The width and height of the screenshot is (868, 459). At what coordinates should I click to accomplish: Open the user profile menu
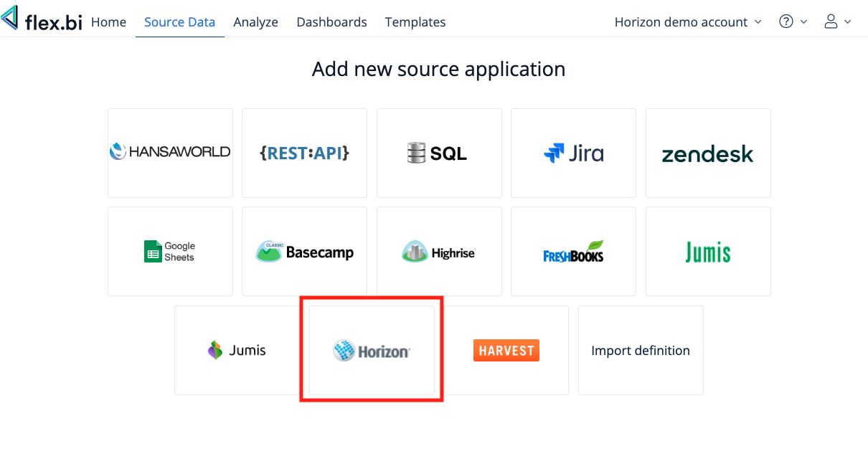838,22
